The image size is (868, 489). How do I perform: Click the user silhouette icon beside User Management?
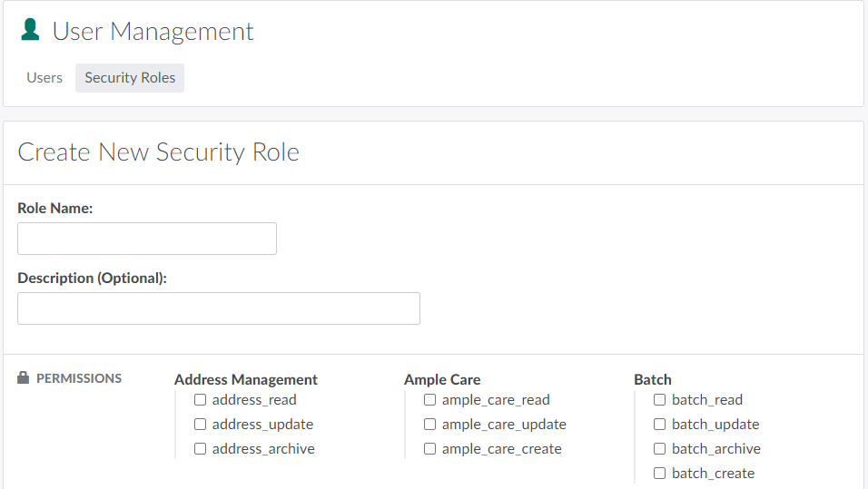tap(30, 30)
